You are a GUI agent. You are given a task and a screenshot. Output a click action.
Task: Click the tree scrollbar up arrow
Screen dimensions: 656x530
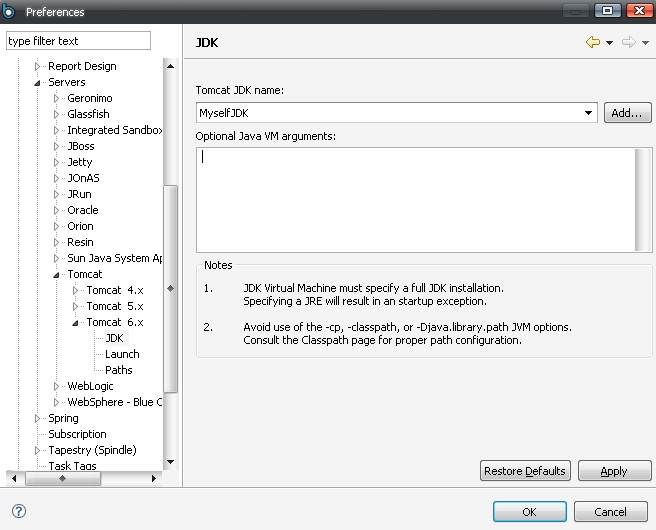pyautogui.click(x=170, y=66)
